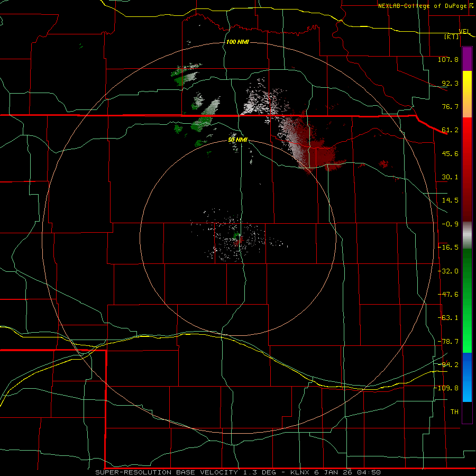Click the 100 NMI range ring label
Image resolution: width=476 pixels, height=476 pixels.
(237, 42)
